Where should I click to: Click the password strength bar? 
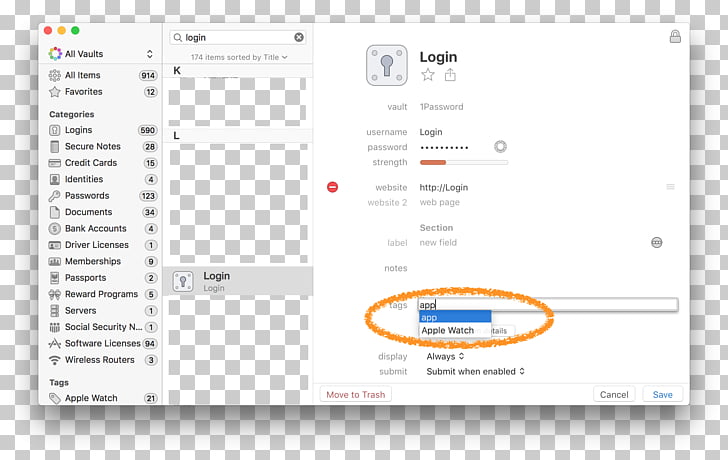click(463, 162)
